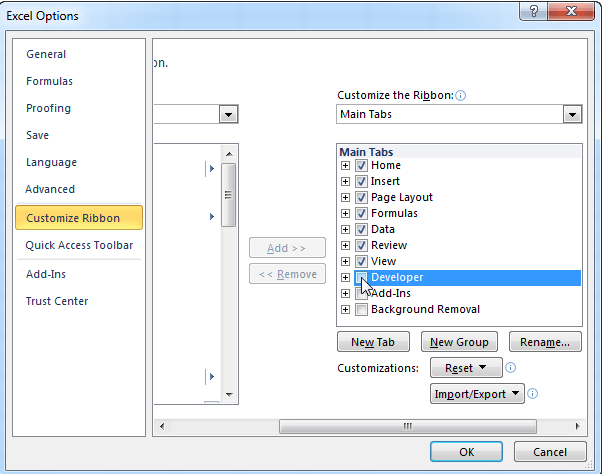
Task: Open Customize the Ribbon info icon
Action: coord(460,95)
